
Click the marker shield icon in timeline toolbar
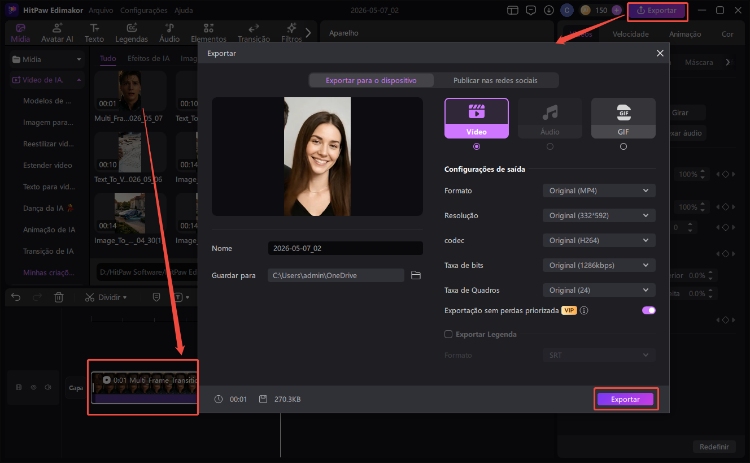point(156,297)
